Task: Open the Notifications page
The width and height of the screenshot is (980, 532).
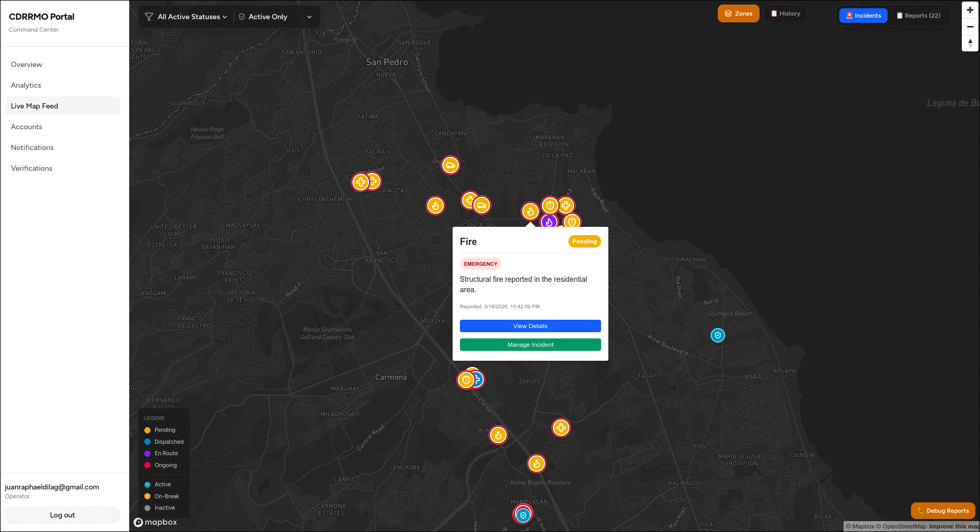Action: tap(62, 147)
